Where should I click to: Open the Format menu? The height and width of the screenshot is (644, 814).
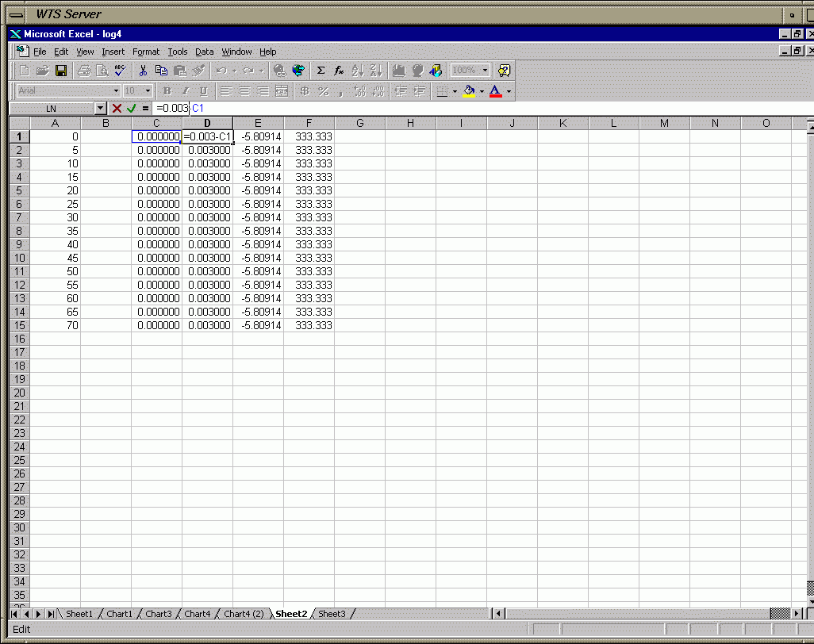tap(146, 52)
